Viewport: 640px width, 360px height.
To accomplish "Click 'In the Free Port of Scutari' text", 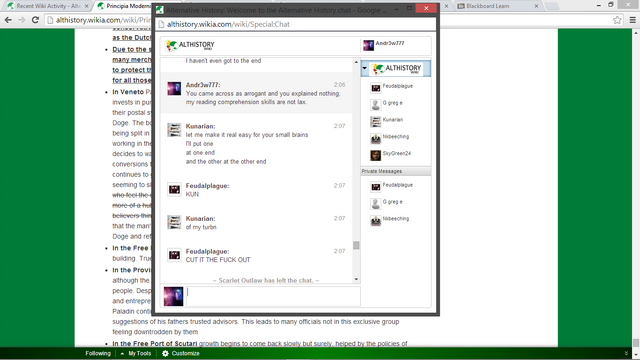I will 155,344.
